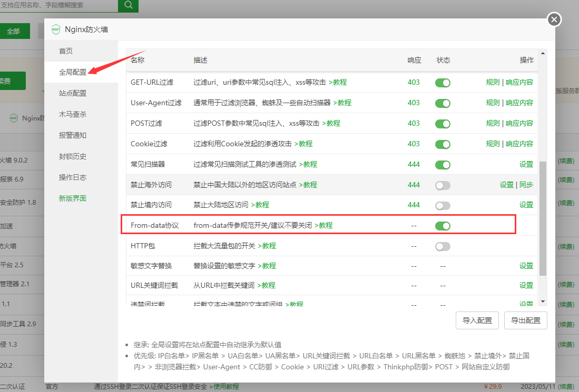The image size is (579, 392).
Task: Disable the 常见扫描器 toggle
Action: pos(443,165)
